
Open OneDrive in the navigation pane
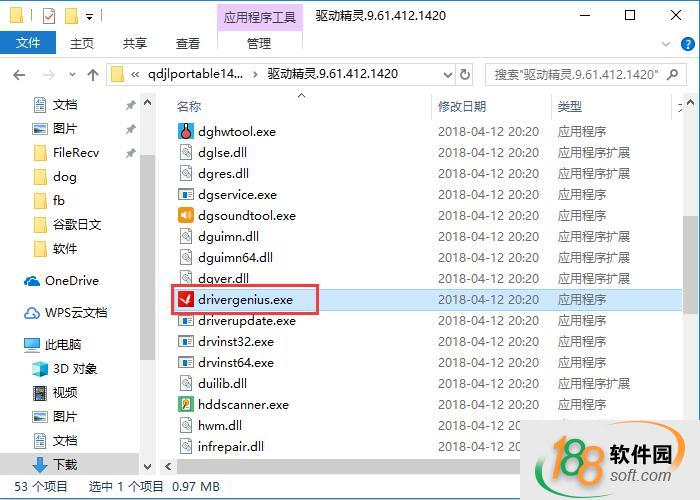[61, 281]
